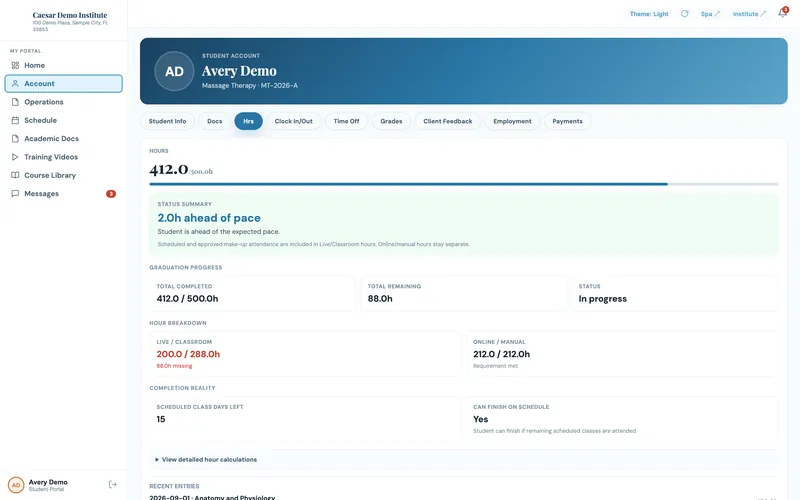Click the Student Portal label in footer

click(46, 490)
